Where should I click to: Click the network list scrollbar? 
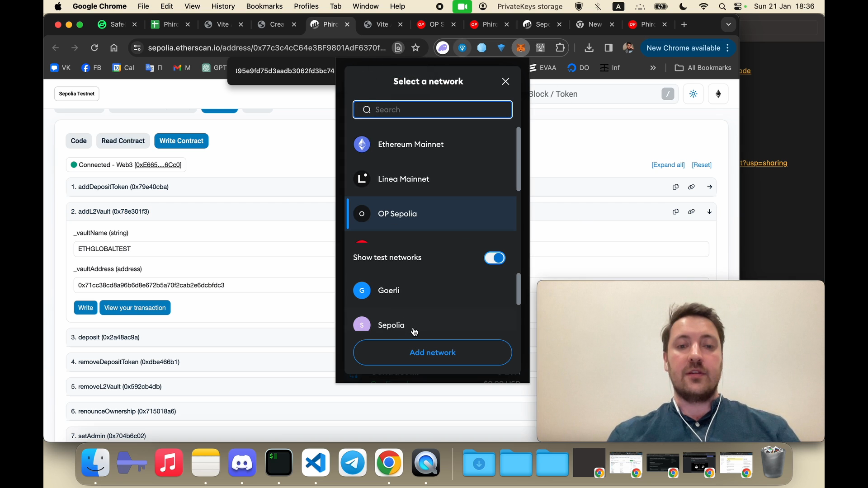click(x=519, y=159)
